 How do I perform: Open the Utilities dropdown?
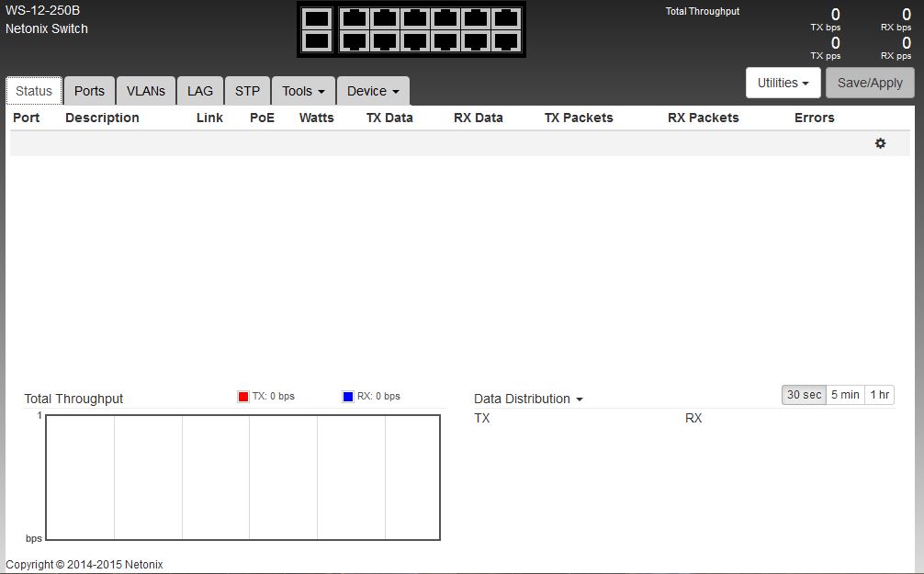click(x=783, y=83)
